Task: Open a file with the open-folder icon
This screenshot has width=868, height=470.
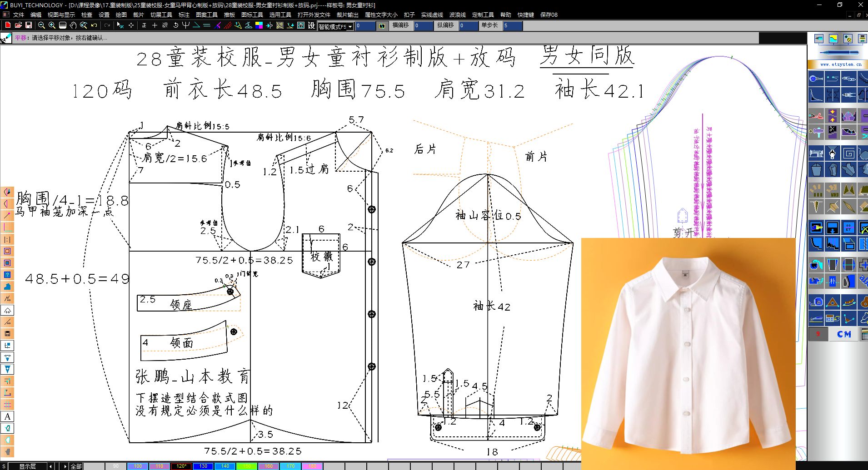Action: [18, 25]
